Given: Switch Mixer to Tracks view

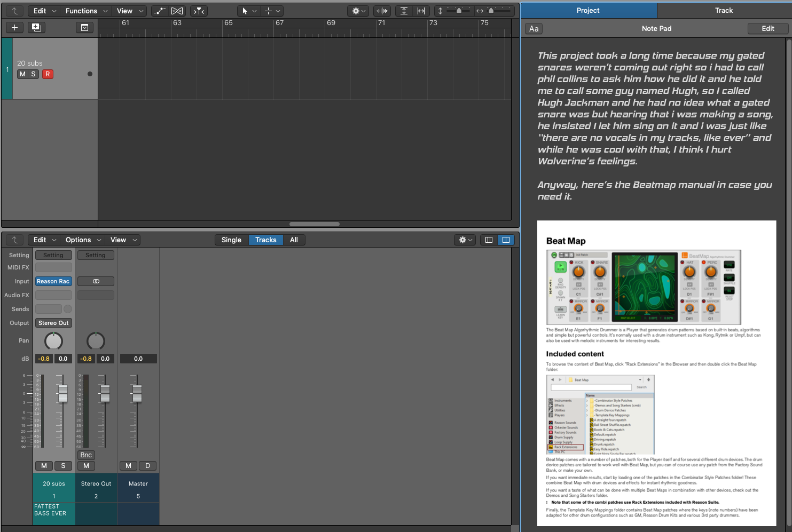Looking at the screenshot, I should click(x=265, y=240).
